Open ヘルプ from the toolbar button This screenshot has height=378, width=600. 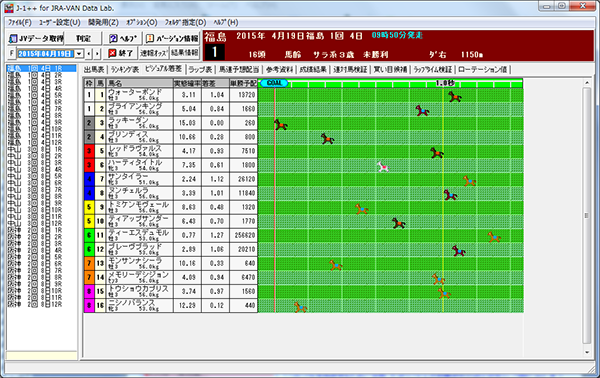coord(123,39)
